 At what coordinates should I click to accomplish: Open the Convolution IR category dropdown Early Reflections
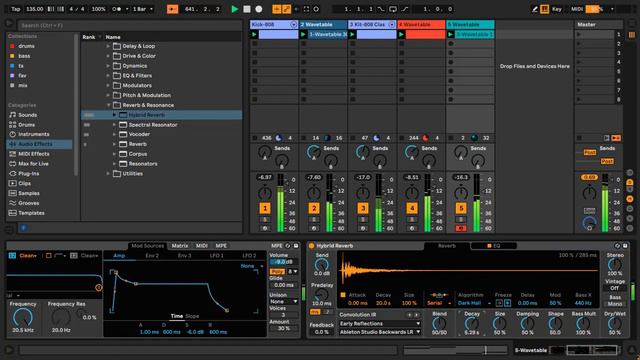point(380,323)
